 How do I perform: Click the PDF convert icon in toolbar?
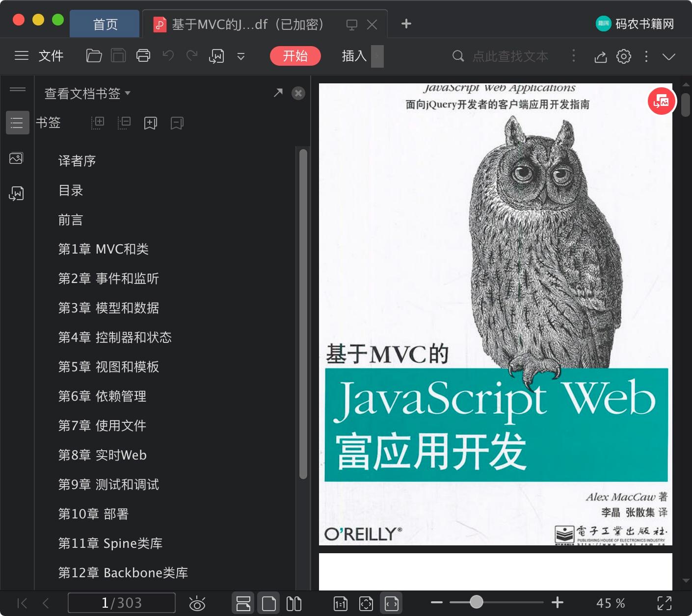216,56
